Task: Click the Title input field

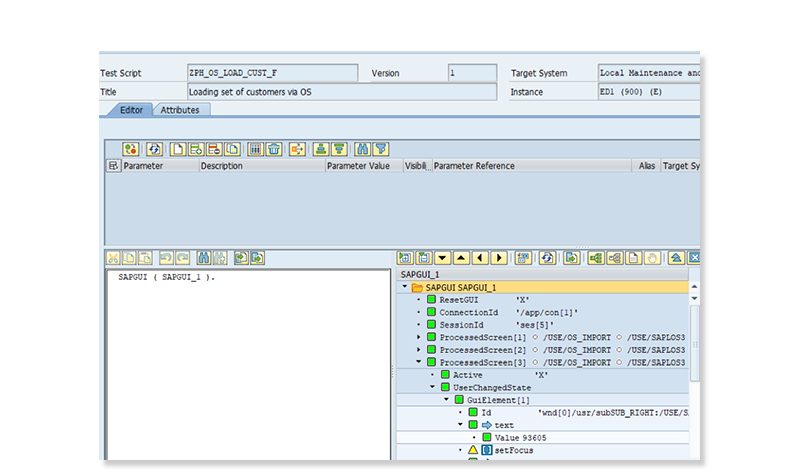Action: [x=340, y=92]
